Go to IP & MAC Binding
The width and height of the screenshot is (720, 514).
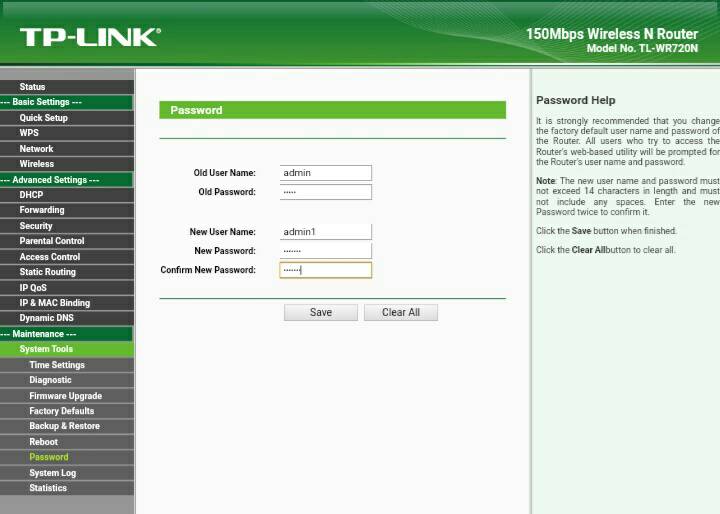pos(67,303)
